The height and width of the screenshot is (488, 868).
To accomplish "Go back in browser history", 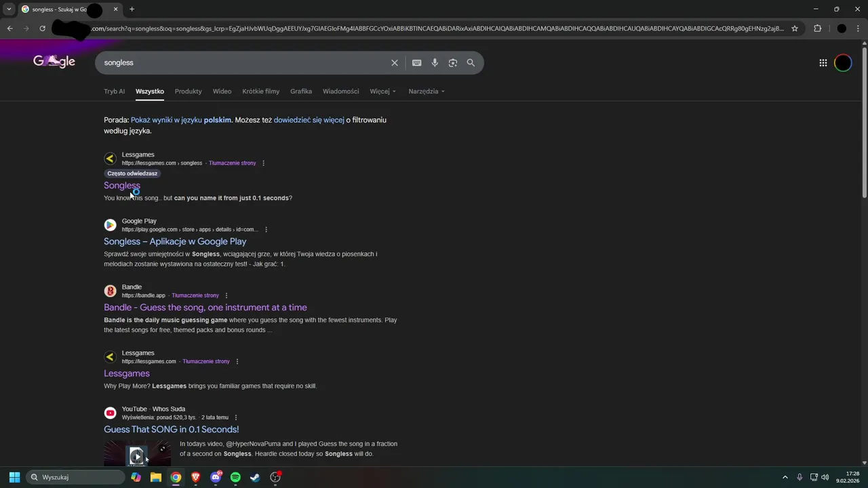I will [x=9, y=28].
